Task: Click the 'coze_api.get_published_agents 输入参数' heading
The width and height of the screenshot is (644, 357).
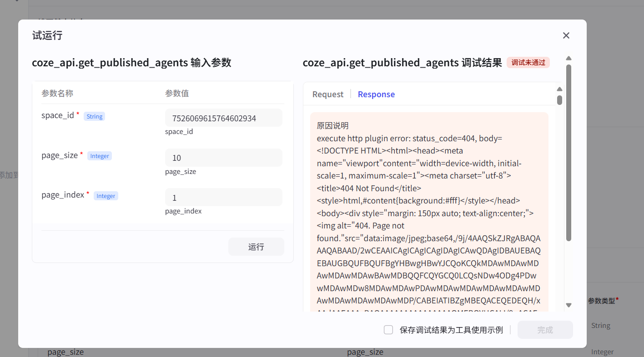Action: (x=131, y=63)
